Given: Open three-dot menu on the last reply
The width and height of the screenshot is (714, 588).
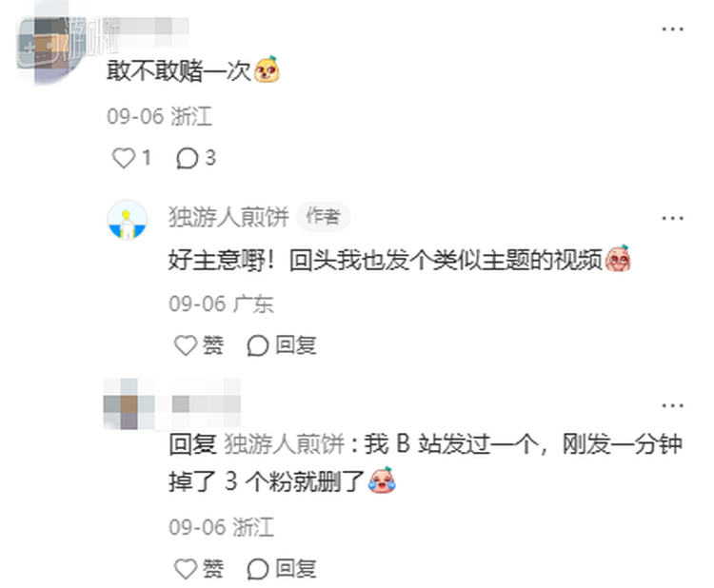Looking at the screenshot, I should [x=672, y=405].
